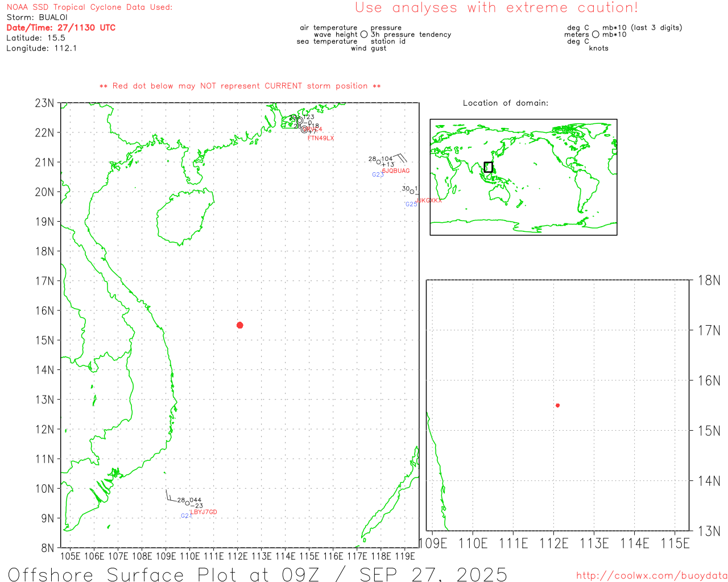Click wind barb left of LBYJ7GD station
The image size is (728, 582).
(169, 497)
